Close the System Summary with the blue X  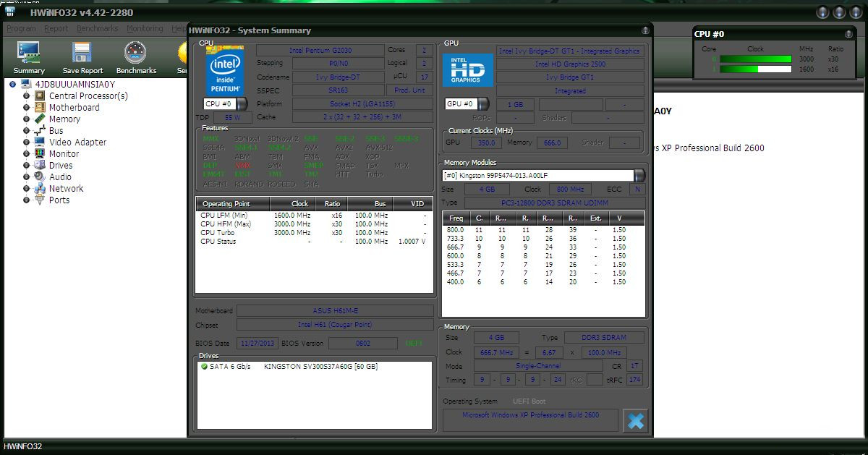click(635, 420)
